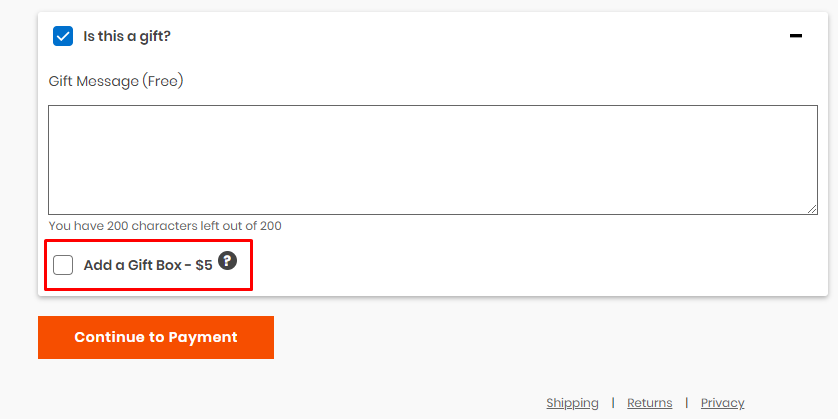Click the 200 characters left counter text
This screenshot has height=419, width=838.
coord(165,226)
